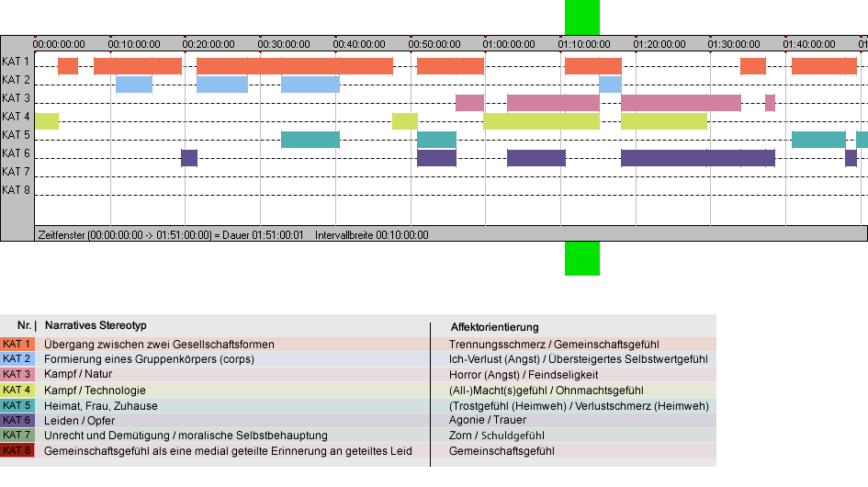
Task: Select the 01:00:00:00 time label
Action: pyautogui.click(x=509, y=44)
